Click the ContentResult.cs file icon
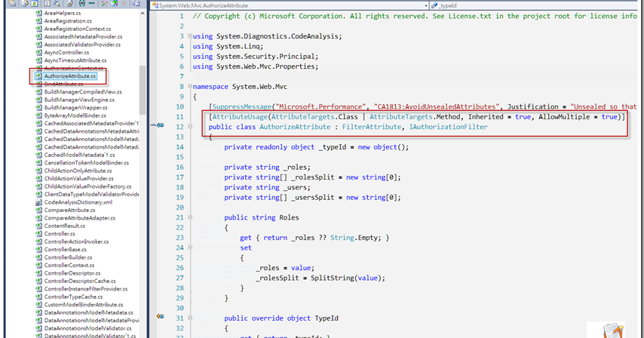644x338 pixels. [38, 226]
